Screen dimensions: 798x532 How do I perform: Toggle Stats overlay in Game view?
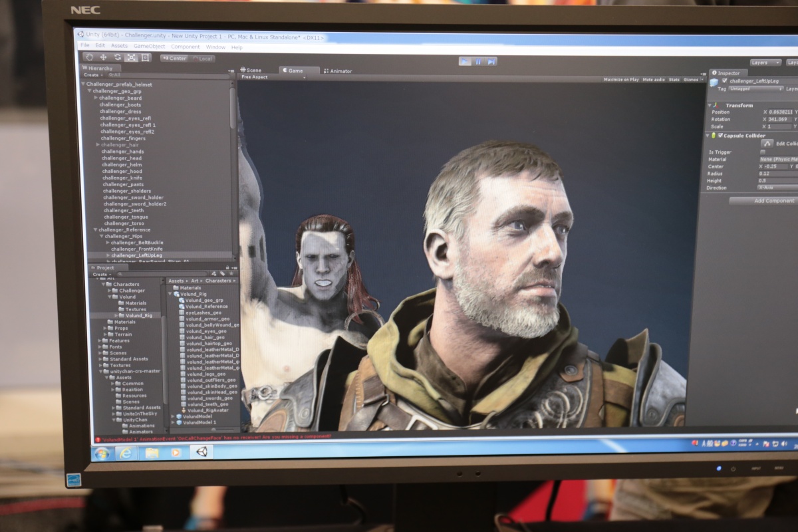click(674, 79)
